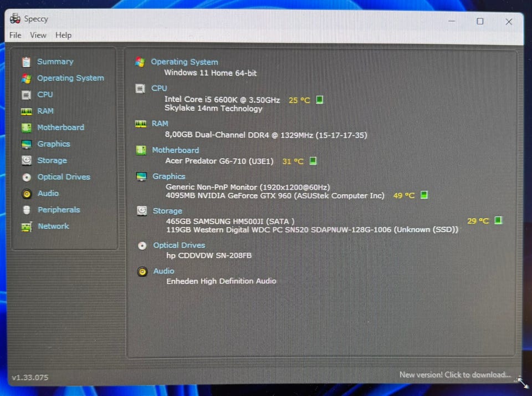
Task: Click the Audio speaker icon in sidebar
Action: (x=27, y=194)
